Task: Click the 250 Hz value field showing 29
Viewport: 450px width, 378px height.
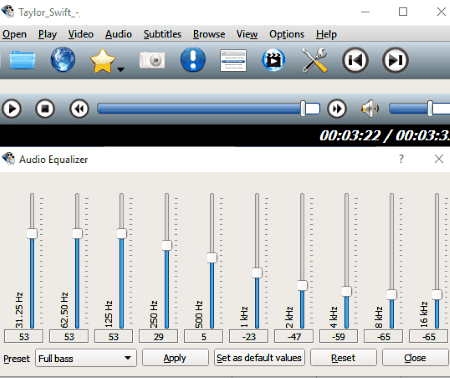Action: click(158, 336)
